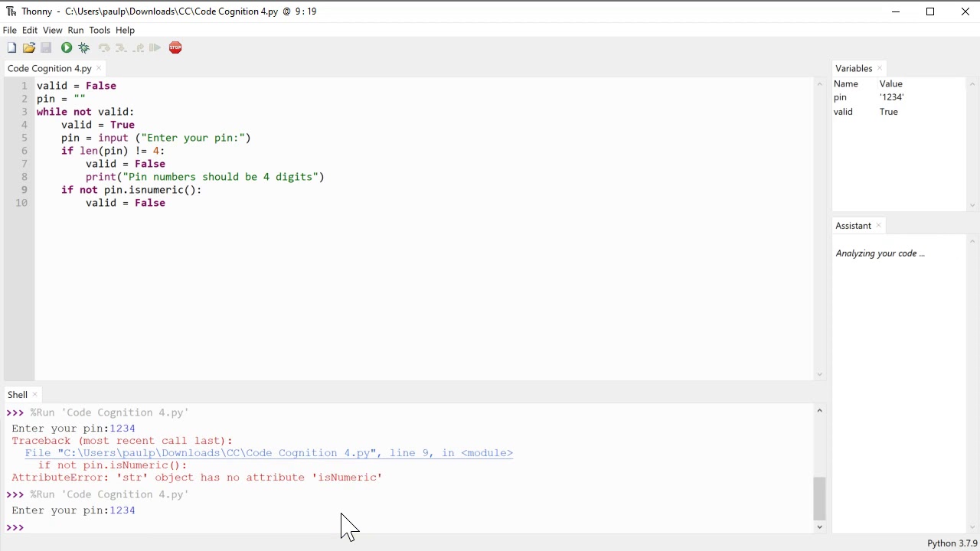Viewport: 980px width, 551px height.
Task: Open the Code Cognition 4.py traceback file link
Action: tap(269, 453)
